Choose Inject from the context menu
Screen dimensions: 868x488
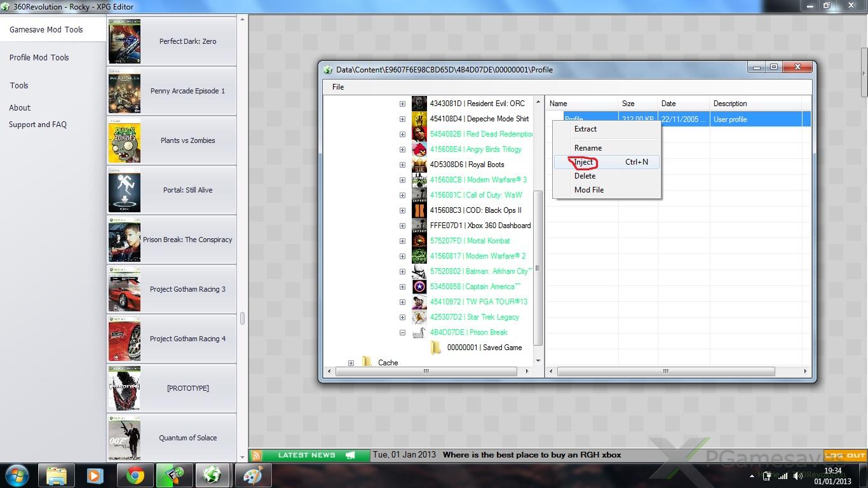click(583, 162)
